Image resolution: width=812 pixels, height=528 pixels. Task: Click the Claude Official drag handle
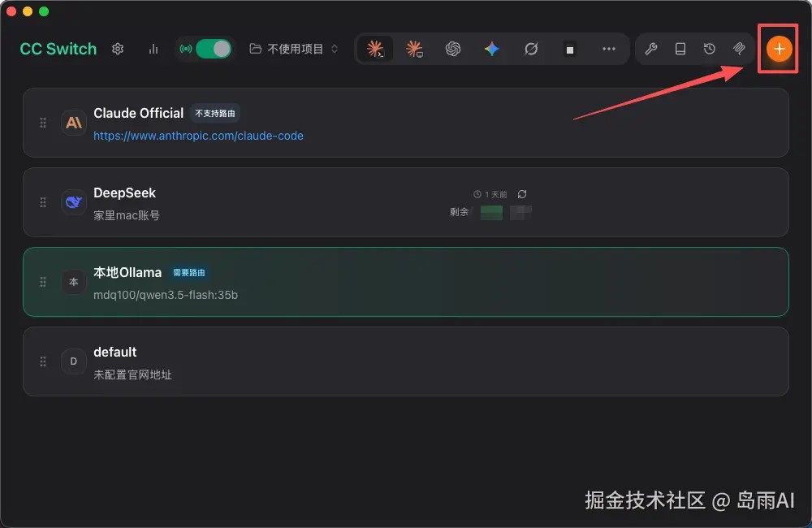coord(43,123)
